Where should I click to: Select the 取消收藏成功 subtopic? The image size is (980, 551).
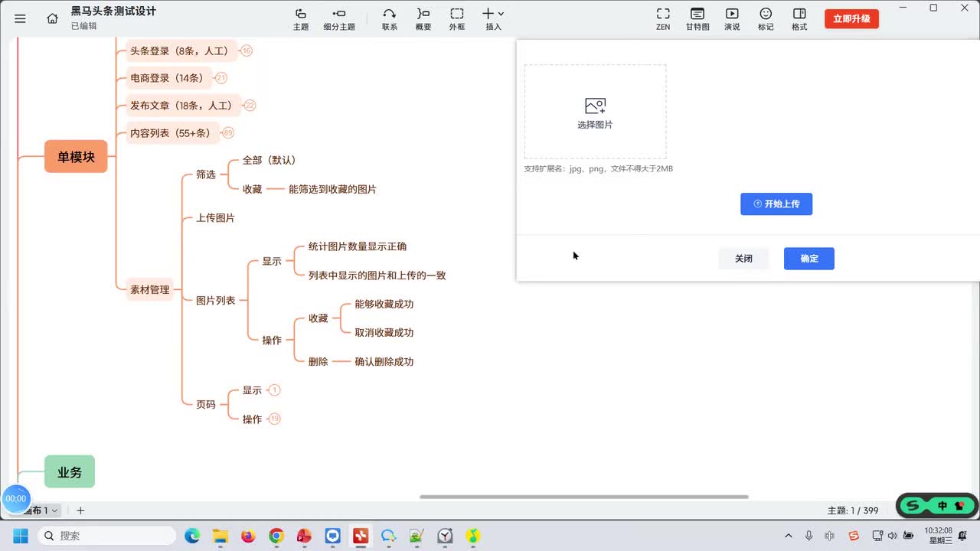click(384, 333)
